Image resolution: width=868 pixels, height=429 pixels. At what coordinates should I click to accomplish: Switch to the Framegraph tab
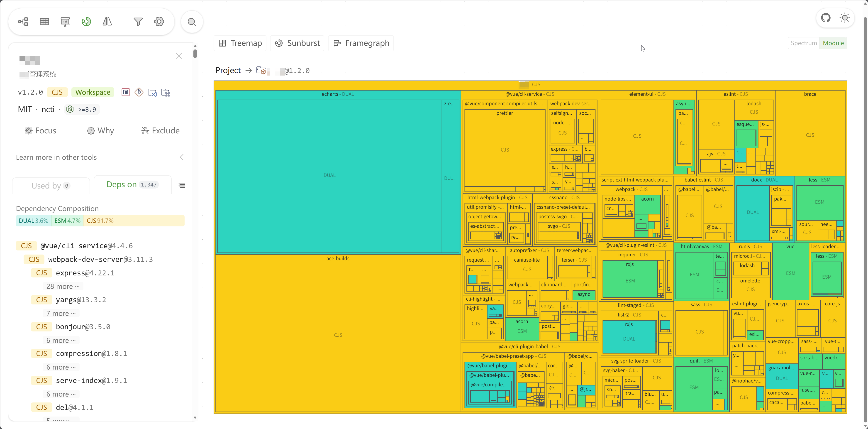pos(361,43)
